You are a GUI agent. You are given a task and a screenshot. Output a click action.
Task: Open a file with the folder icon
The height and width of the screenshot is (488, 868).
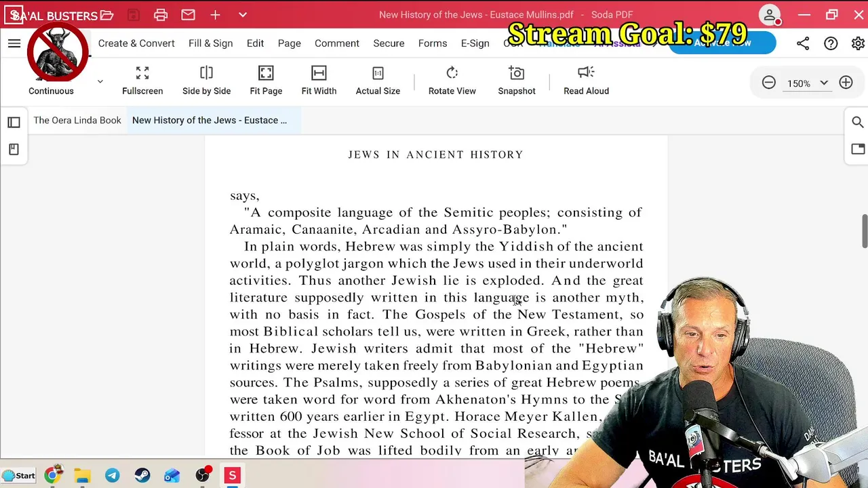pos(106,15)
